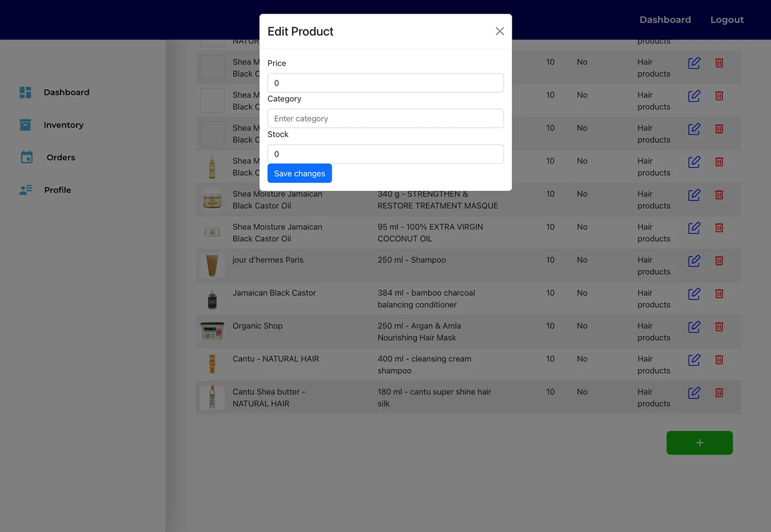The image size is (771, 532).
Task: Delete the 100% extra virgin coconut oil row
Action: coord(719,227)
